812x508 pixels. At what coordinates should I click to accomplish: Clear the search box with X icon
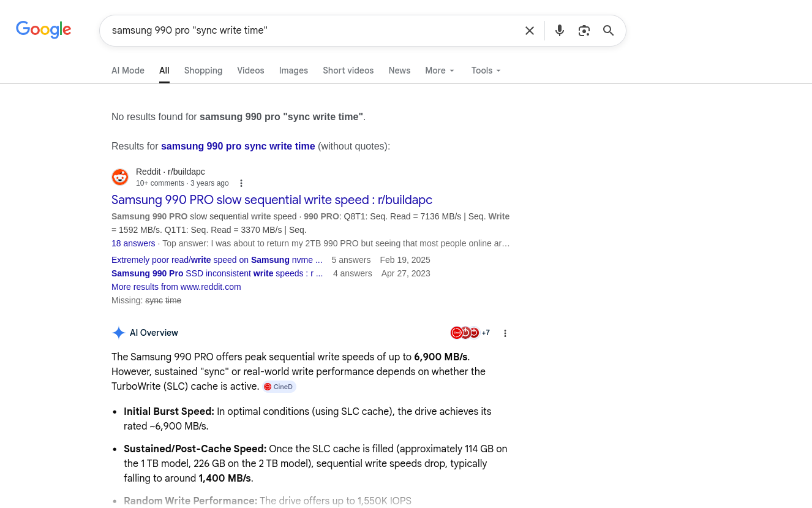pyautogui.click(x=530, y=31)
